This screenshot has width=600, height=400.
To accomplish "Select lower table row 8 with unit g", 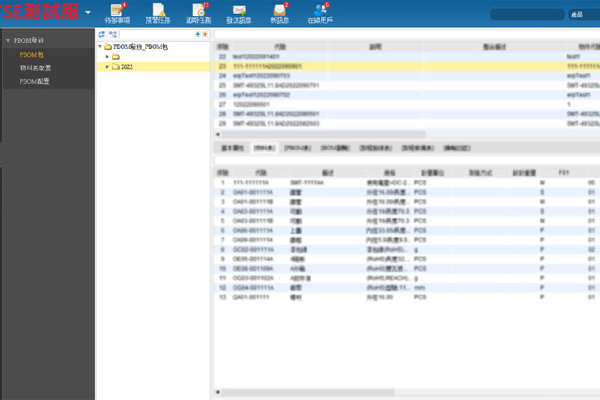I will (407, 250).
